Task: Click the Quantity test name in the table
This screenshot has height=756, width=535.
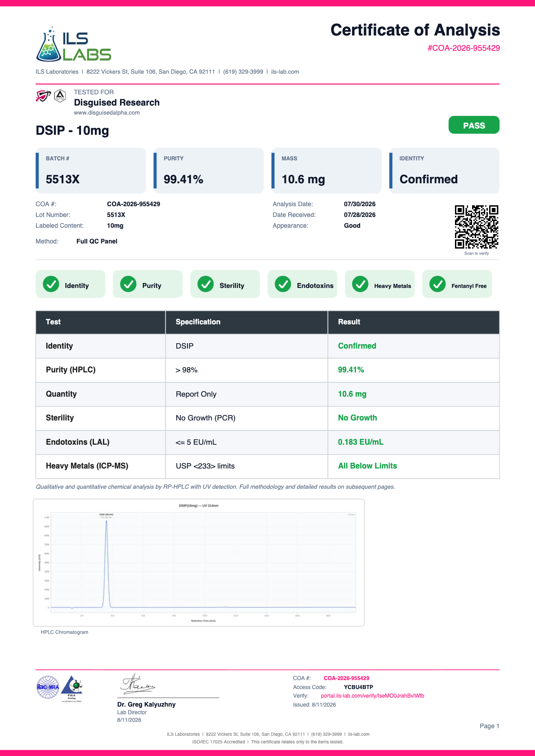Action: (61, 394)
